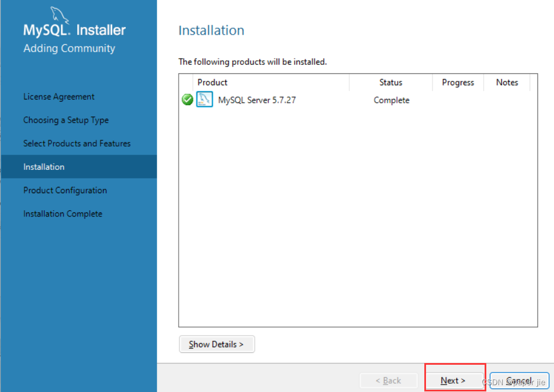Click the Complete status text
The width and height of the screenshot is (554, 392).
[391, 100]
